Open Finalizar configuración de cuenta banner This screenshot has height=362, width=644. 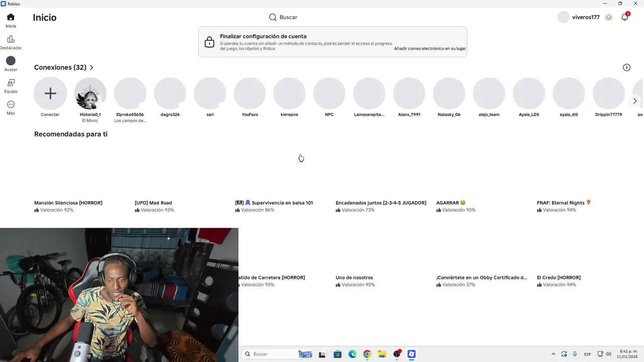tap(333, 42)
